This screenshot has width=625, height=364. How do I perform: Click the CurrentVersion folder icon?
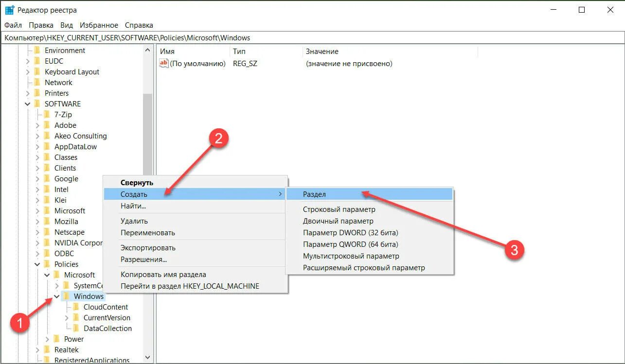[x=76, y=318]
